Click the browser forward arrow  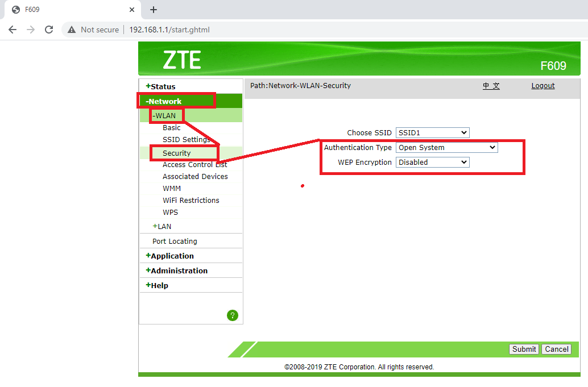[x=31, y=30]
